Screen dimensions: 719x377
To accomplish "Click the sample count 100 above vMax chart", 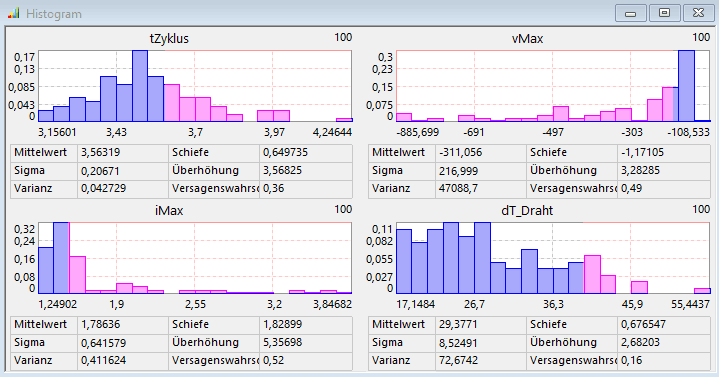I will pos(701,37).
